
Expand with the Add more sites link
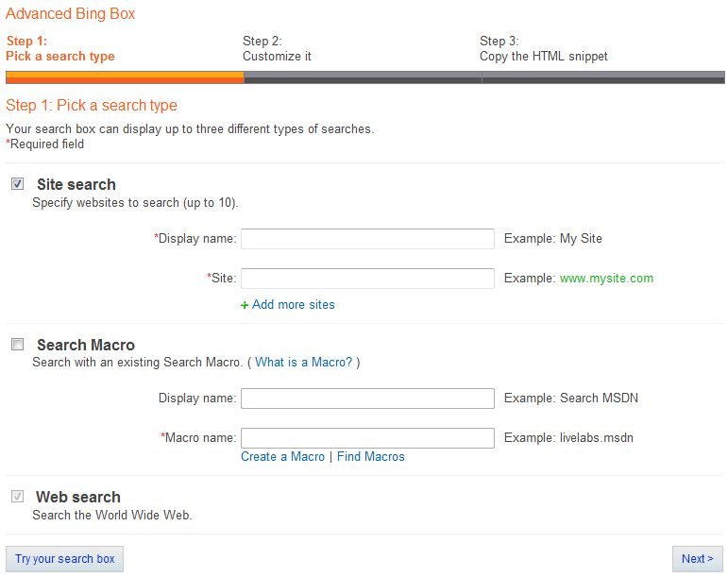(293, 305)
